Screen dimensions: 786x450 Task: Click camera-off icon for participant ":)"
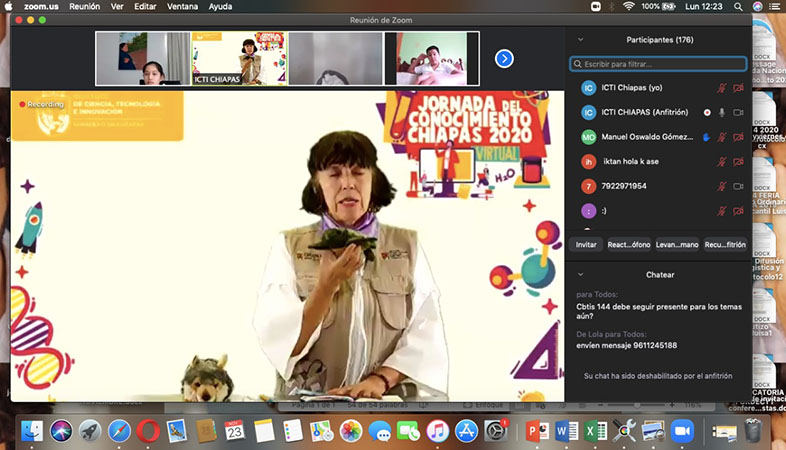click(738, 211)
